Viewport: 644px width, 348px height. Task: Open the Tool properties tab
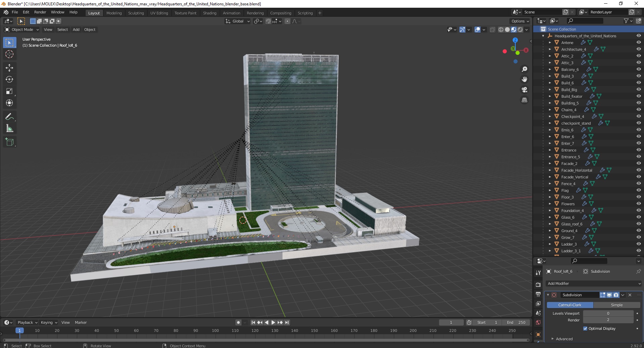[538, 273]
